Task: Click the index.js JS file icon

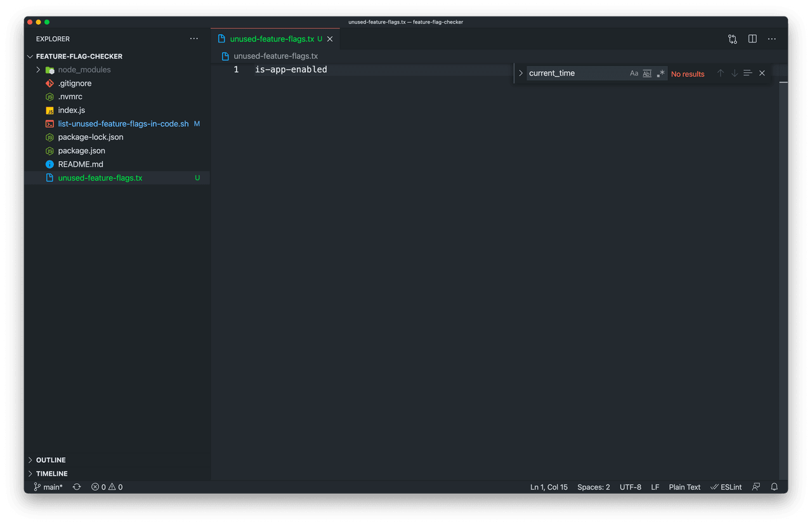Action: pos(49,110)
